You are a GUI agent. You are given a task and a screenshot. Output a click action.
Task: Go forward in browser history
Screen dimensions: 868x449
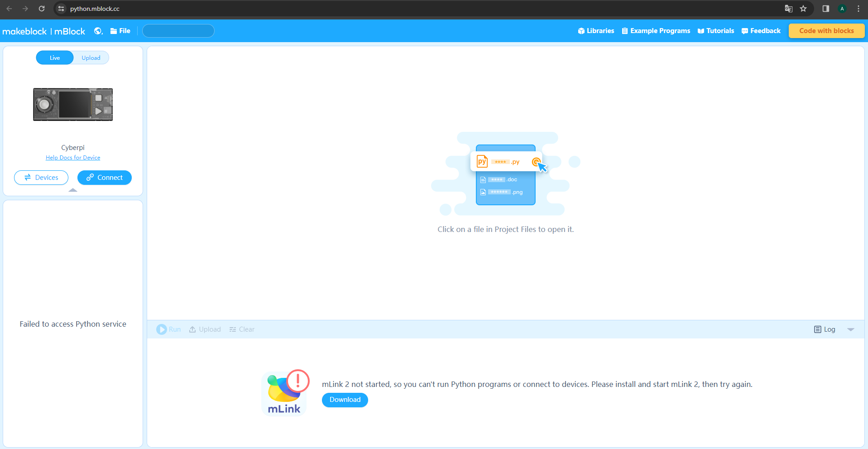pyautogui.click(x=25, y=9)
